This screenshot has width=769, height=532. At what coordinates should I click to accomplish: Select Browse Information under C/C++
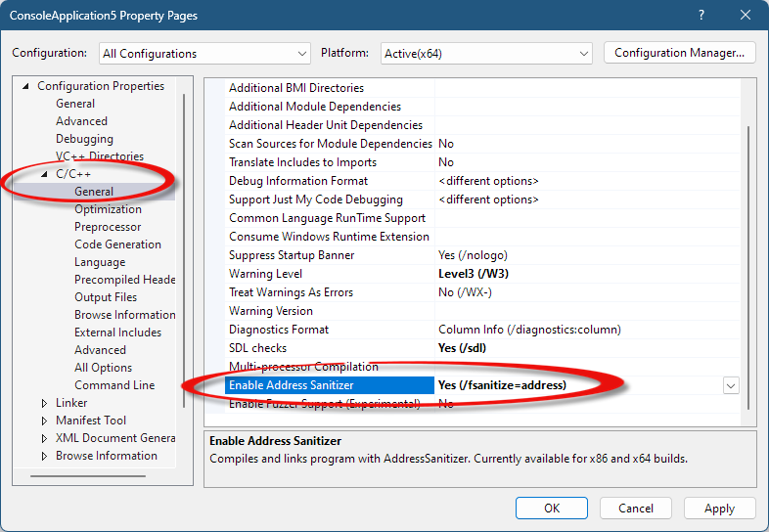point(124,315)
